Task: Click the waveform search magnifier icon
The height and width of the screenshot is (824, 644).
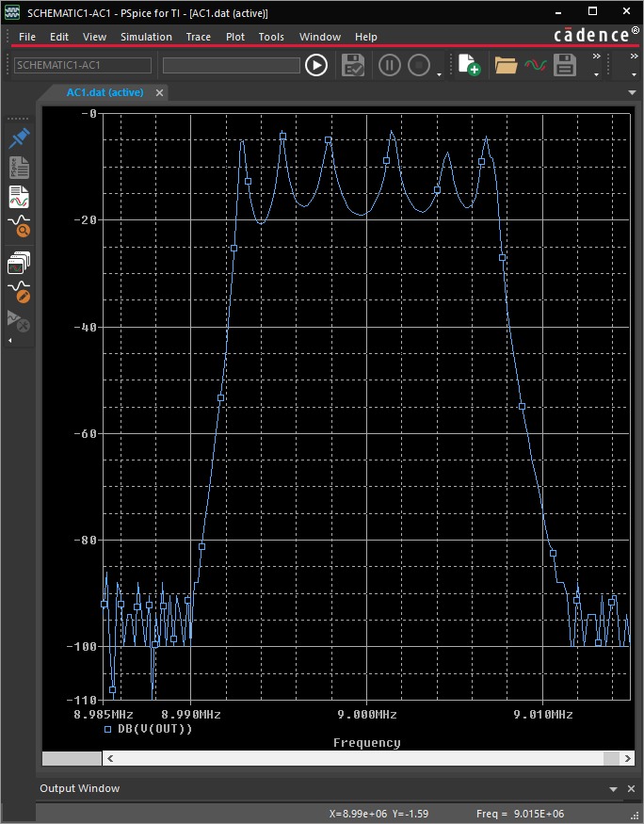Action: 19,227
